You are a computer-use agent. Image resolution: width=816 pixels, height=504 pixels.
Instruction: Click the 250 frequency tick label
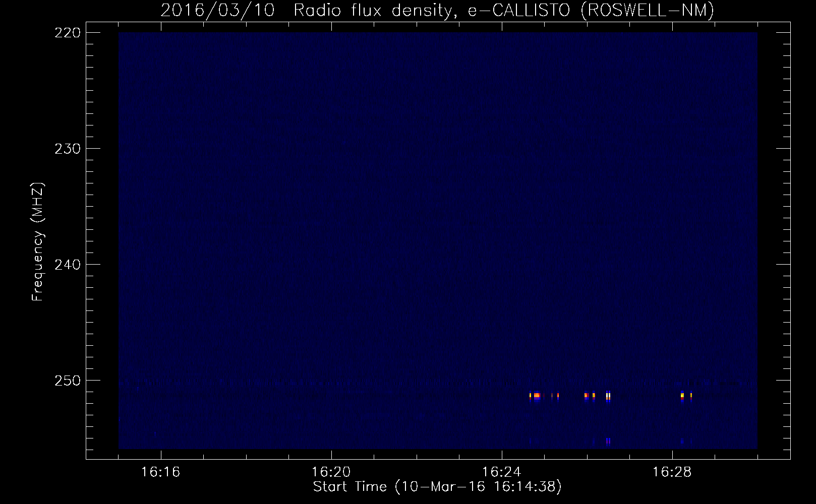tap(67, 381)
